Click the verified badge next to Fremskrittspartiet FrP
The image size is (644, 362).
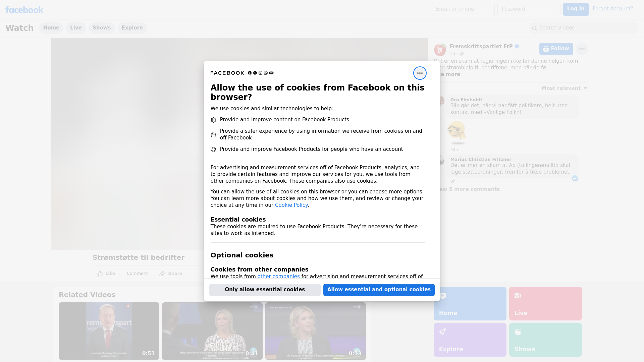coord(517,47)
